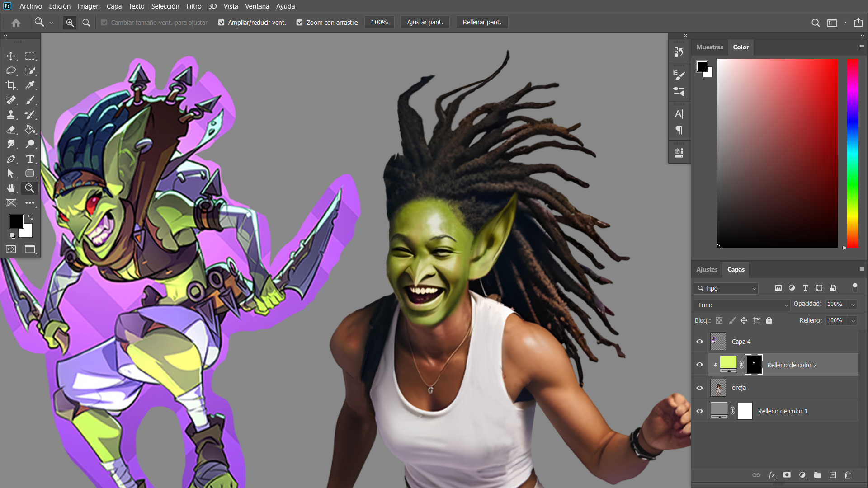Toggle 'Ampliar/reducir vent.' checkbox
This screenshot has width=868, height=488.
(x=221, y=23)
